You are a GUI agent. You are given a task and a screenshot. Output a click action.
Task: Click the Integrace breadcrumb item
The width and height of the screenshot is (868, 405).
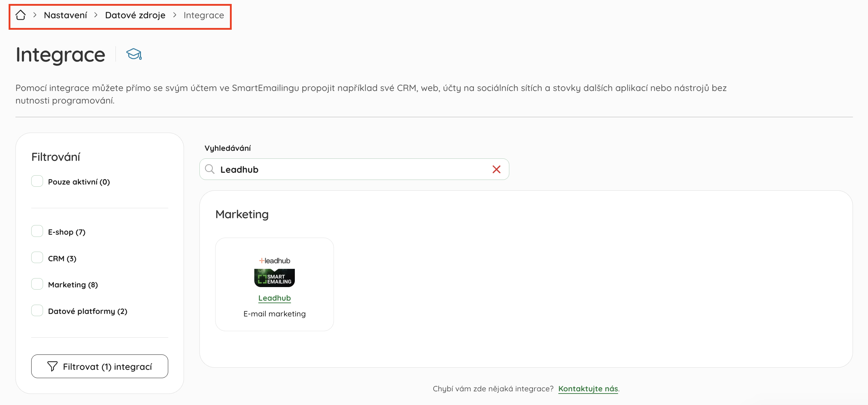pyautogui.click(x=204, y=15)
